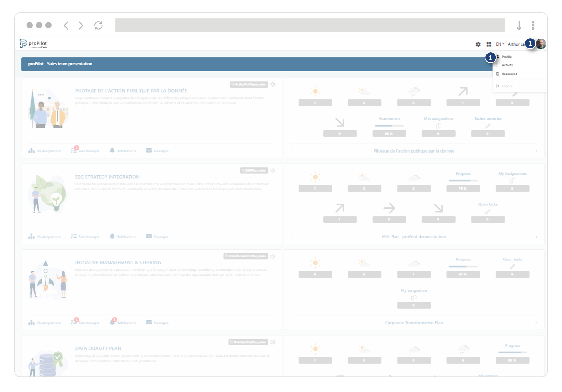Open the Pilotage de l'action publique par la donnée card title

click(131, 91)
